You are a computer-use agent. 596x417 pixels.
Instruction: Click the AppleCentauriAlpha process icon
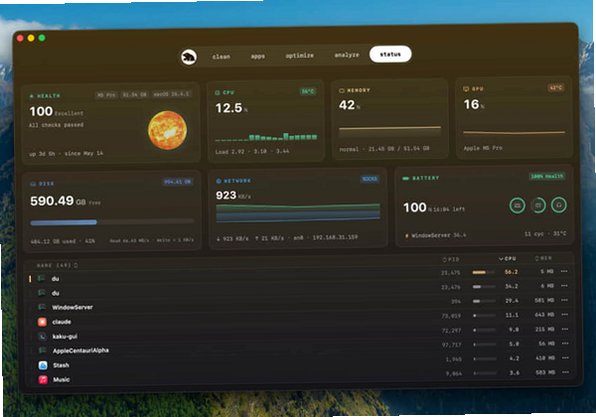point(42,350)
